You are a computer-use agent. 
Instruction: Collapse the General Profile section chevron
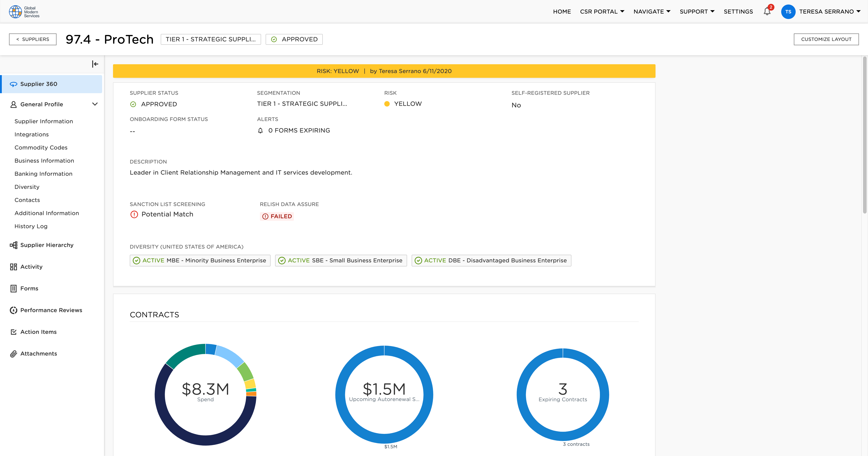(x=95, y=104)
